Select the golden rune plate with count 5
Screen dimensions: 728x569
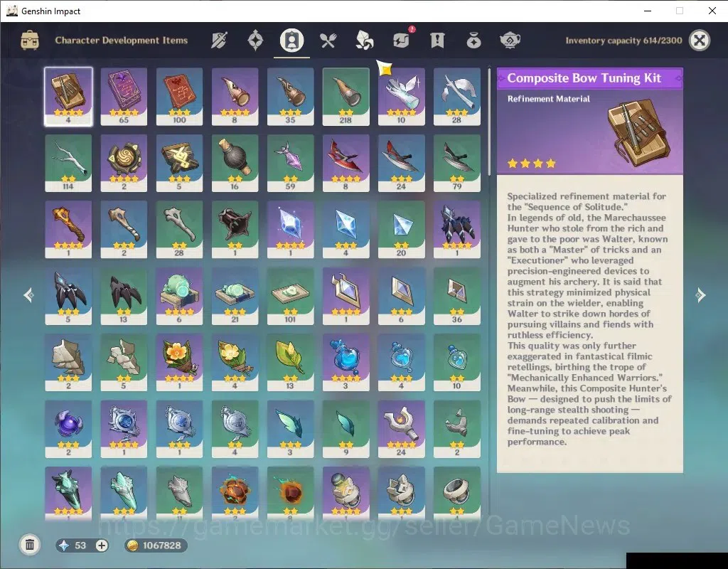[x=179, y=163]
